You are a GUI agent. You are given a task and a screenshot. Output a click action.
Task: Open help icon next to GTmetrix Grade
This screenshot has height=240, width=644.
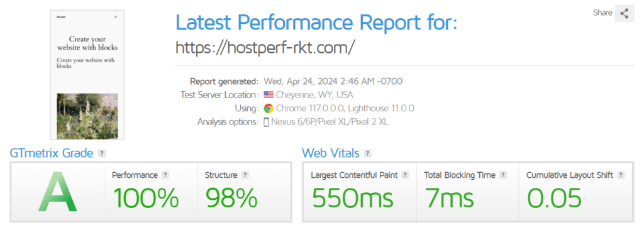pos(102,153)
